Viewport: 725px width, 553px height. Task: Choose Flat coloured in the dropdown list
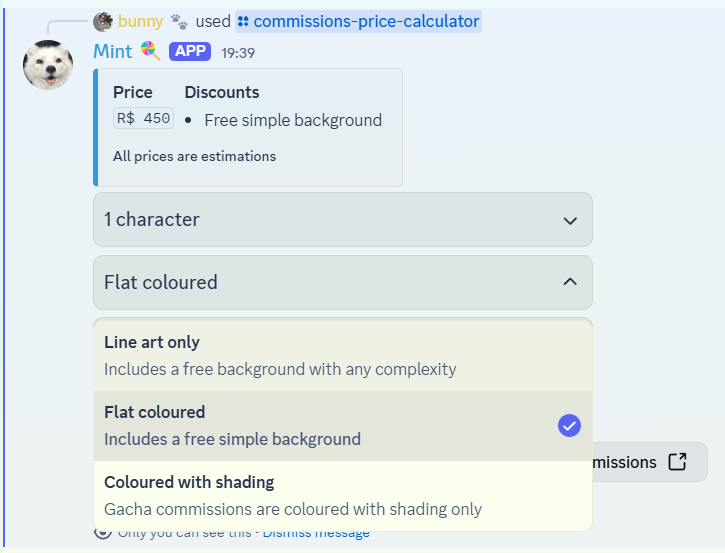click(343, 426)
